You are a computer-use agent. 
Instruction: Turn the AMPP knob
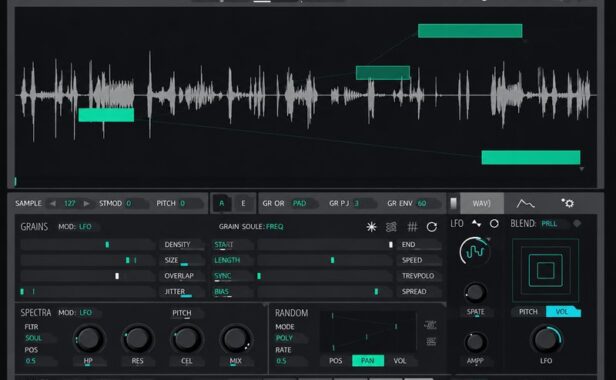(x=475, y=342)
